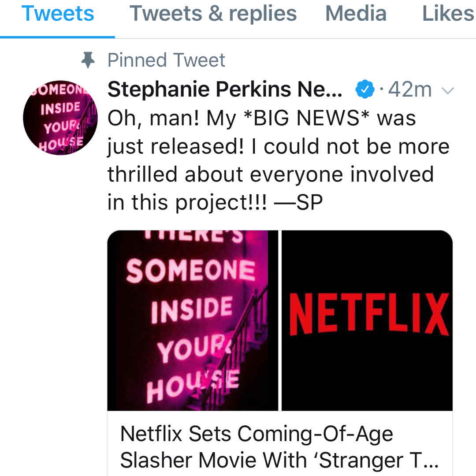Image resolution: width=476 pixels, height=476 pixels.
Task: Click the Slasher Movie headline line
Action: tap(279, 461)
